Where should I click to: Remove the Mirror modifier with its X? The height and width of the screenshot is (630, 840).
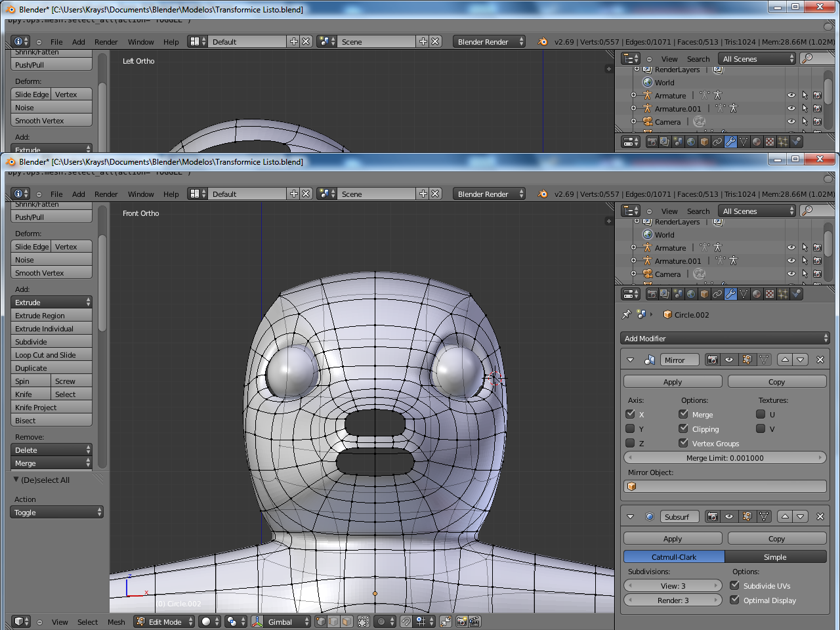click(x=820, y=360)
